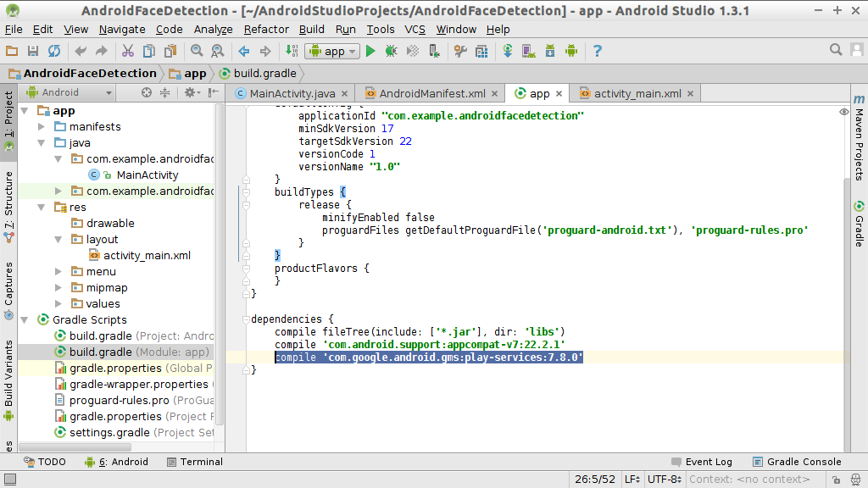Click the Scroll from Source target icon
This screenshot has width=868, height=488.
tap(146, 93)
